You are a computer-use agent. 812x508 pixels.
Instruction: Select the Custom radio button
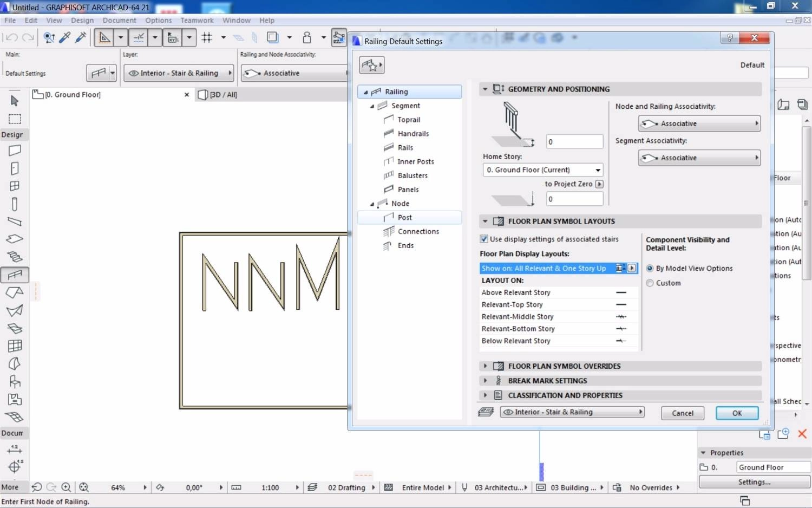[650, 283]
